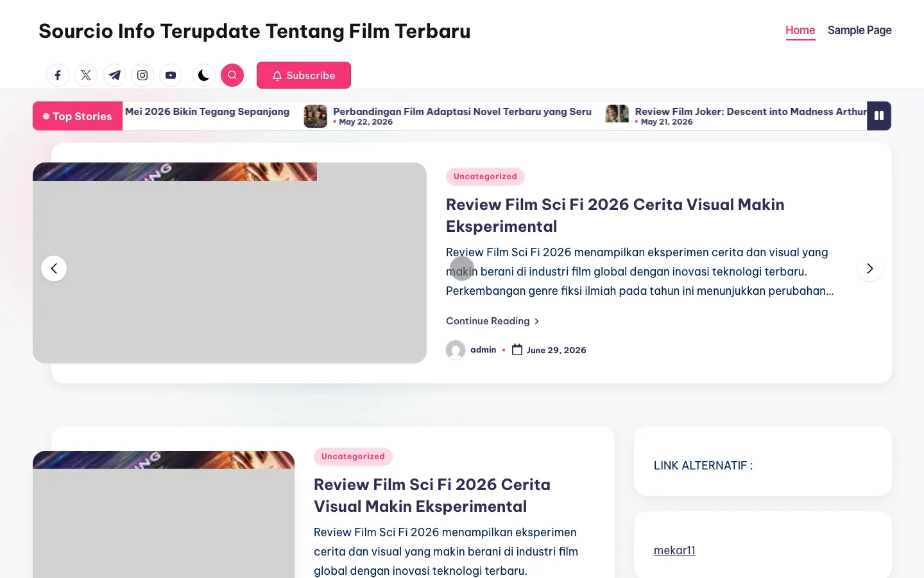Open search with the pink magnifier icon

pyautogui.click(x=232, y=75)
